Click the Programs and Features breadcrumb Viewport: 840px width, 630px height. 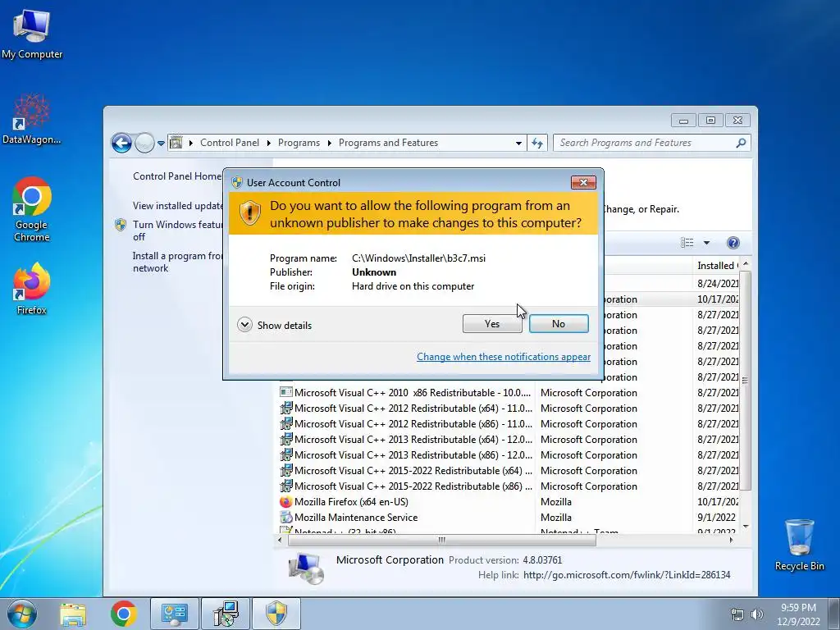point(388,143)
